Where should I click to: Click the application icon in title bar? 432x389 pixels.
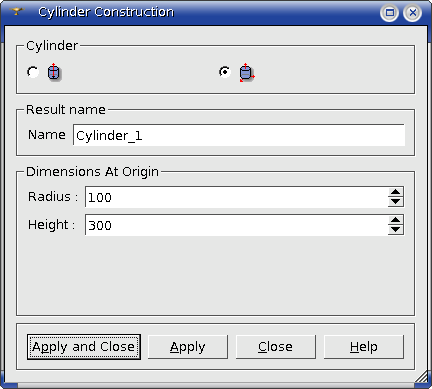point(16,12)
